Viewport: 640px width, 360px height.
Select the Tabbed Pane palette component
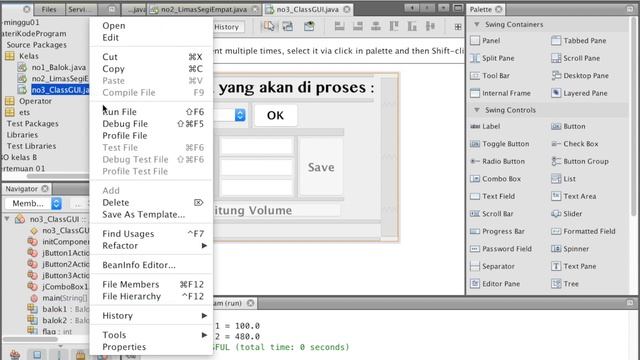578,41
